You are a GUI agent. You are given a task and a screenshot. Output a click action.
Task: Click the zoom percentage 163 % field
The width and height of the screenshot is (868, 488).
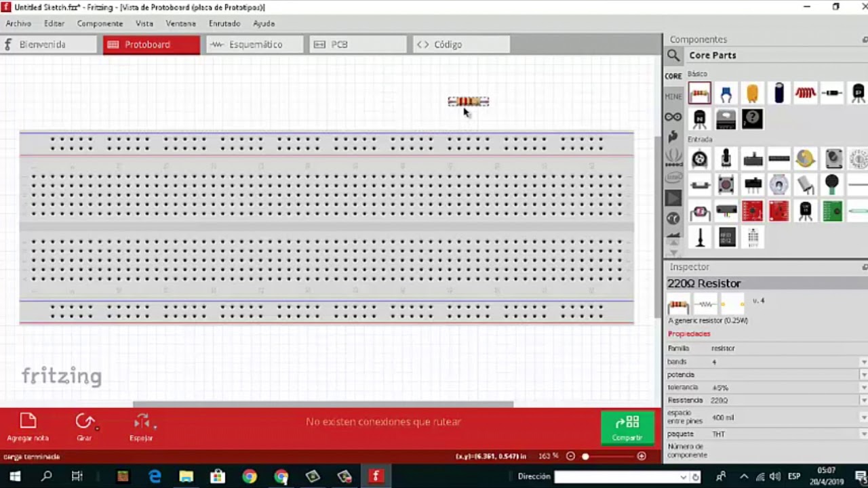[x=548, y=456]
